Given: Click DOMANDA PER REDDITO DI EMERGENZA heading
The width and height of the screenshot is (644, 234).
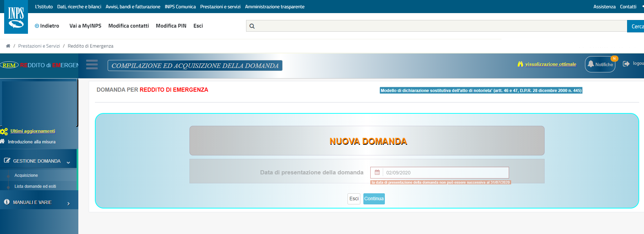Looking at the screenshot, I should pyautogui.click(x=152, y=90).
